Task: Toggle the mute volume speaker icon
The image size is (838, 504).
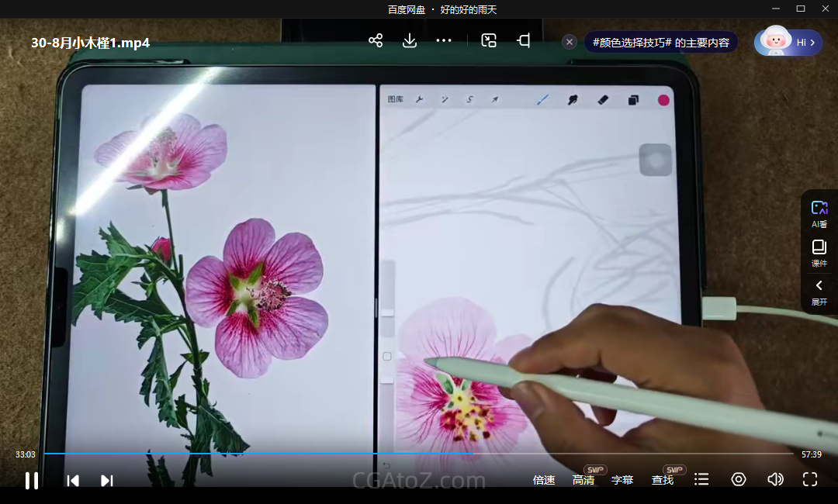Action: click(774, 479)
